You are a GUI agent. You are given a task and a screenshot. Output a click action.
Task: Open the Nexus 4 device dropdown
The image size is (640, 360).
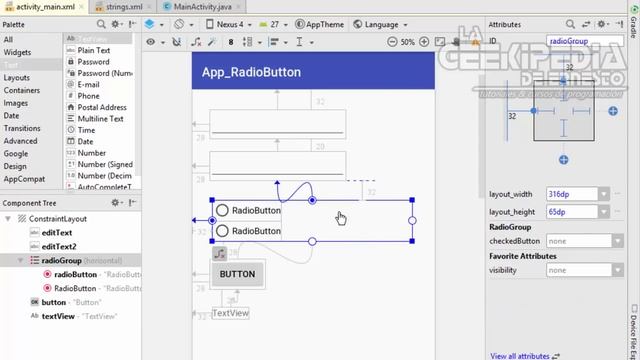(x=229, y=24)
